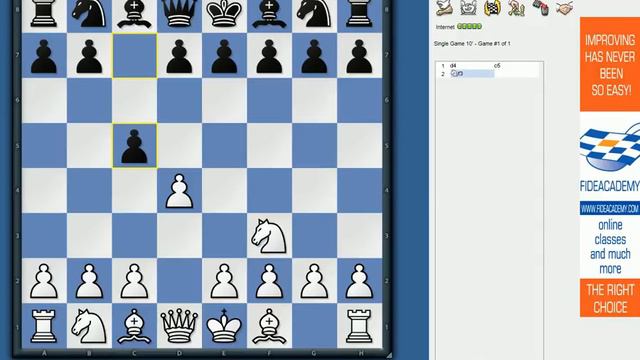The image size is (640, 360).
Task: Select the white knight on b1
Action: click(89, 326)
